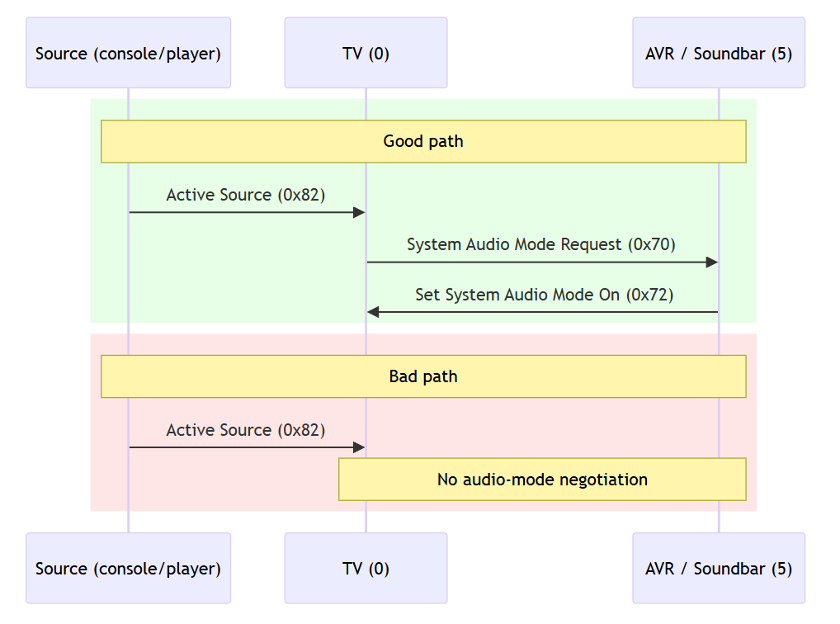
Task: Click Active Source (0x82) label in red section
Action: point(246,430)
